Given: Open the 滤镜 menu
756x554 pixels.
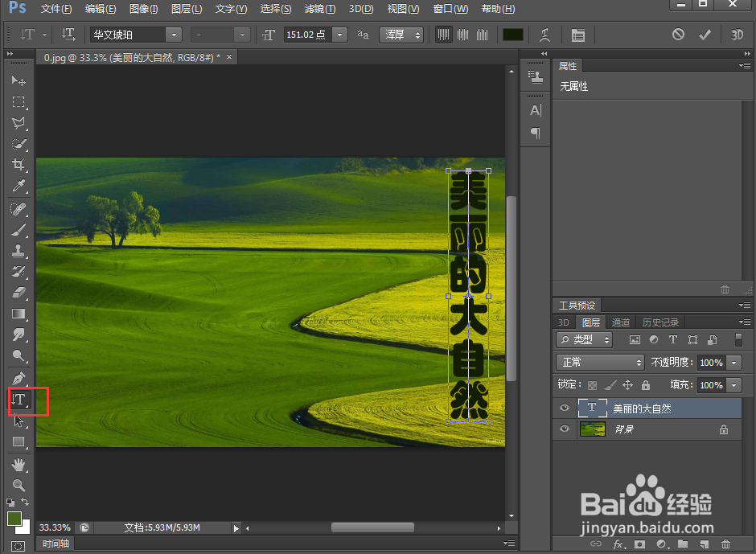Looking at the screenshot, I should pos(320,9).
